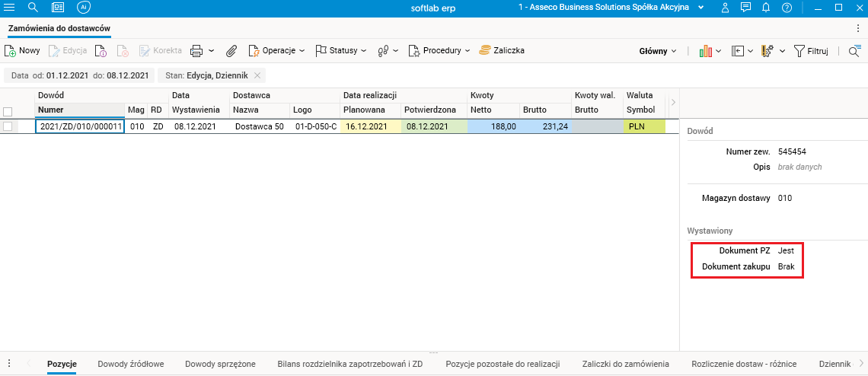Open Bilans rozdzielnika zapotrzebowań i ZD tab

tap(350, 364)
